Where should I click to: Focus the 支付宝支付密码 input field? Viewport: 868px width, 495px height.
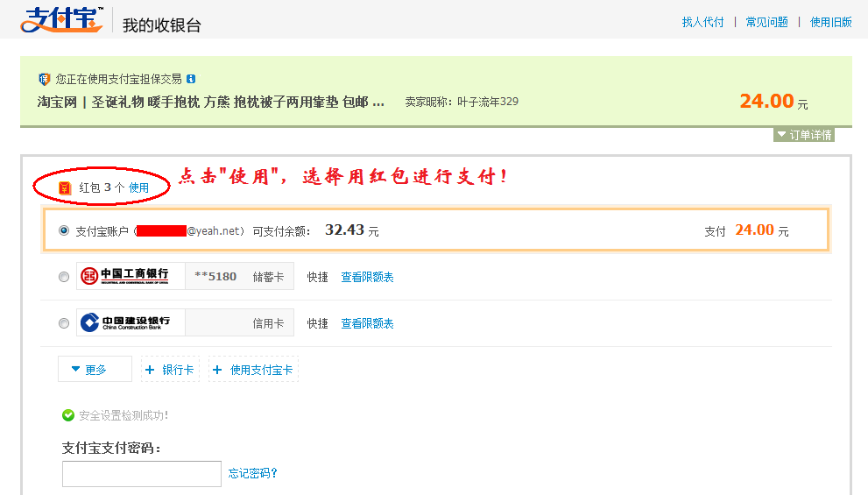(142, 474)
